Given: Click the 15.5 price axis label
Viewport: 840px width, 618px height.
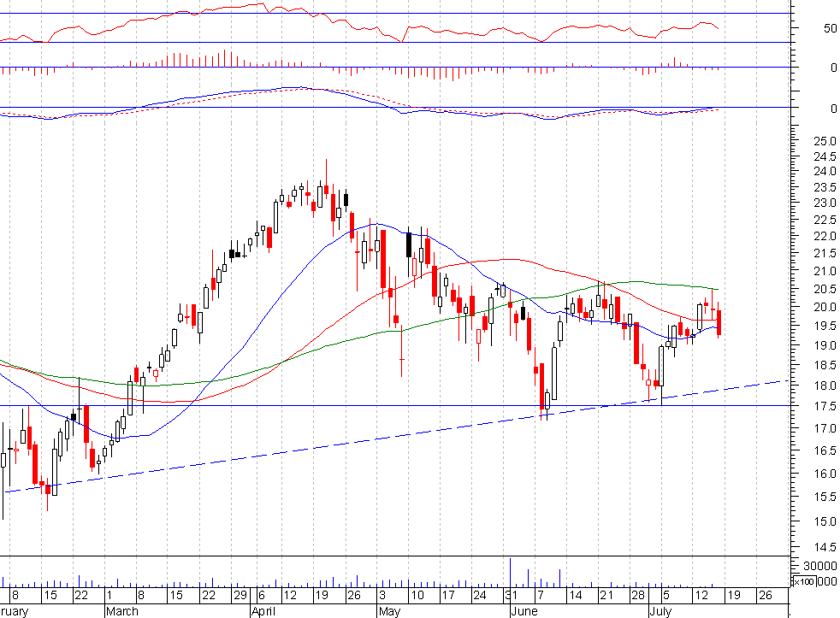Looking at the screenshot, I should pyautogui.click(x=825, y=497).
